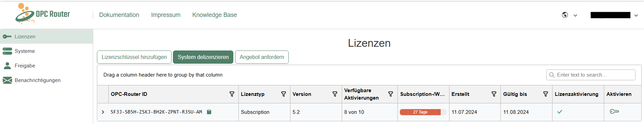Click the green Lizenzaktivierung checkmark
This screenshot has width=644, height=124.
point(560,112)
